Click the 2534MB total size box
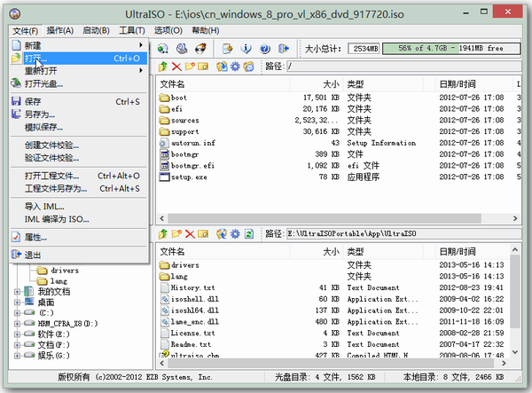The width and height of the screenshot is (532, 393). pos(364,49)
